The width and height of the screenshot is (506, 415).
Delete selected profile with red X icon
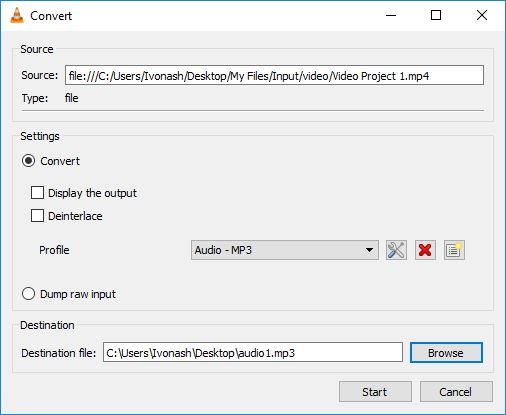coord(425,250)
